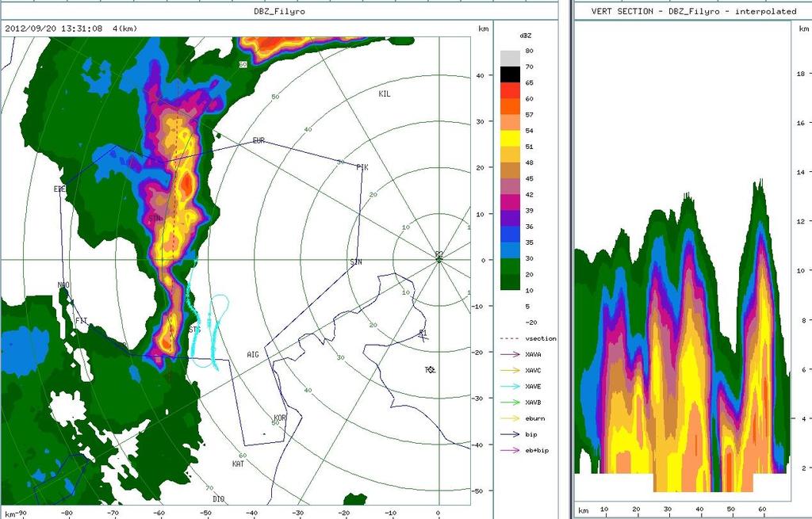The width and height of the screenshot is (812, 519).
Task: Click the VERT SECTION - DBZ_Filyro - interpolated title
Action: coord(694,11)
